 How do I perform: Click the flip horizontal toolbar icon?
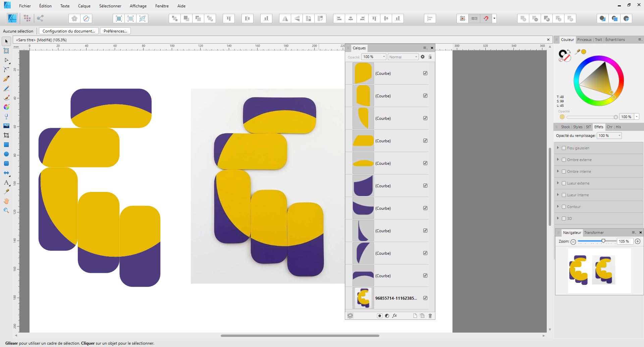(285, 19)
